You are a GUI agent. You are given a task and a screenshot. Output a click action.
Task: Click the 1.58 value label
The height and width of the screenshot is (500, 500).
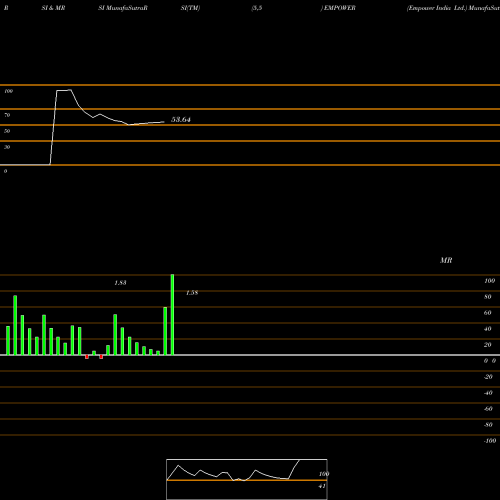192,293
